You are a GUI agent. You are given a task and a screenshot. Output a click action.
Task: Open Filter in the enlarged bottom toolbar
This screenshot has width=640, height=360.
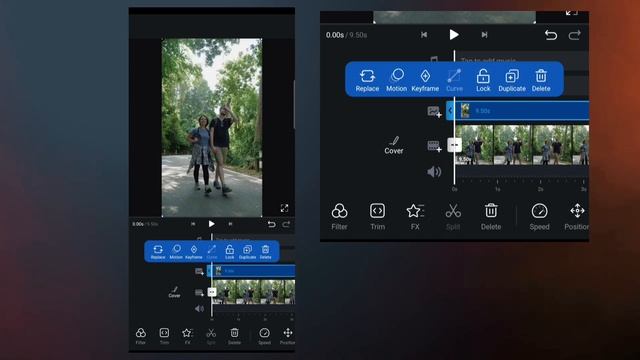pos(339,217)
